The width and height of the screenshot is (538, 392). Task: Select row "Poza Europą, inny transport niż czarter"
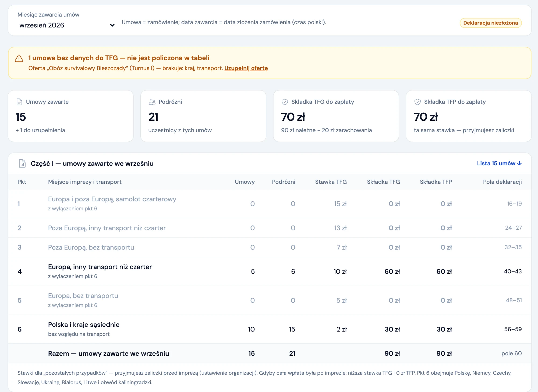coord(270,228)
